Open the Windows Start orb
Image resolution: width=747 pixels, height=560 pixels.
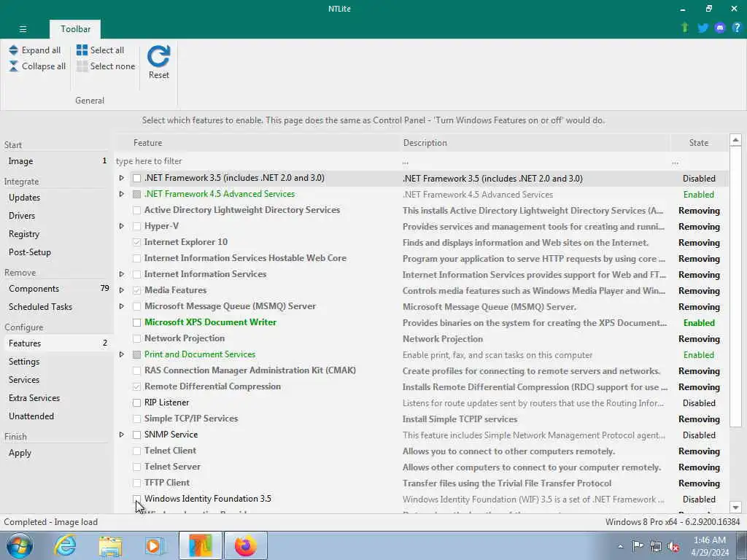click(20, 545)
